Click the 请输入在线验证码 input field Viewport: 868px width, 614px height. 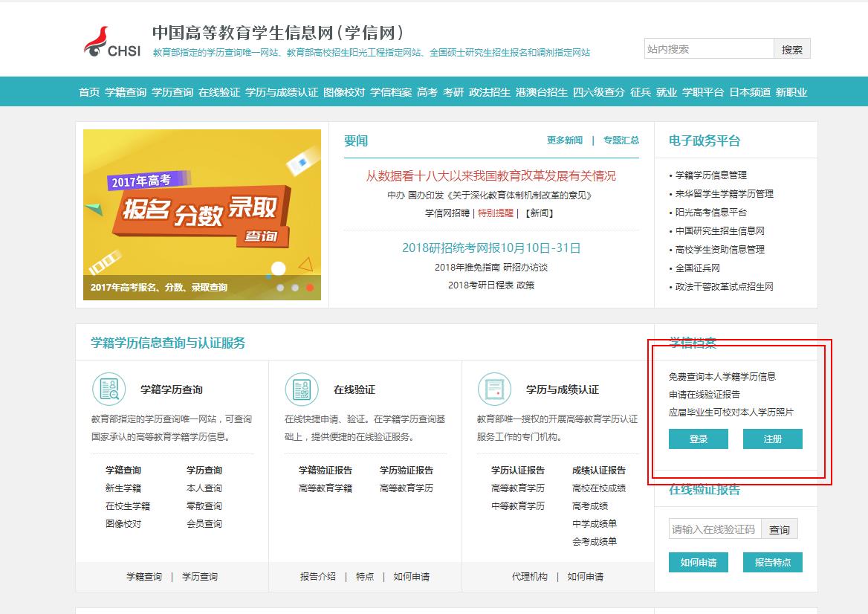pyautogui.click(x=714, y=529)
